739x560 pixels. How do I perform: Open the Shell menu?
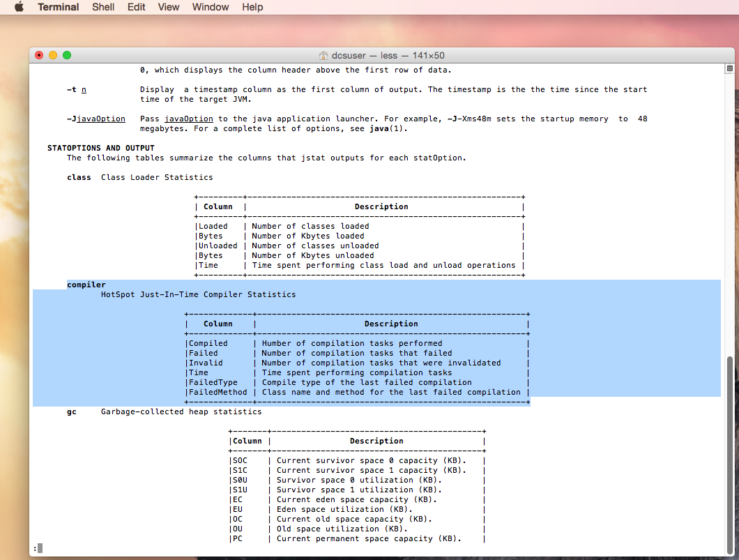(103, 7)
